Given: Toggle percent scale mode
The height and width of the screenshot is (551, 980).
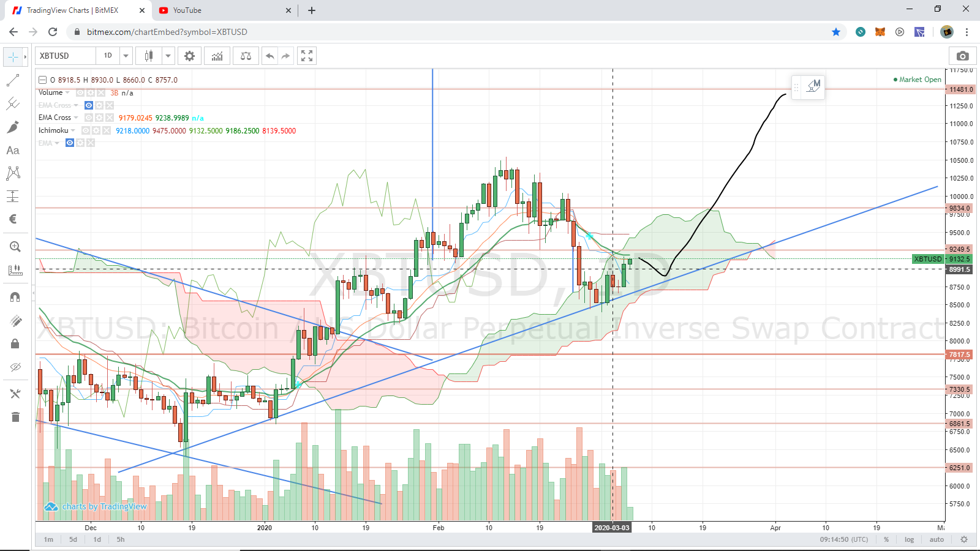Looking at the screenshot, I should [x=886, y=539].
